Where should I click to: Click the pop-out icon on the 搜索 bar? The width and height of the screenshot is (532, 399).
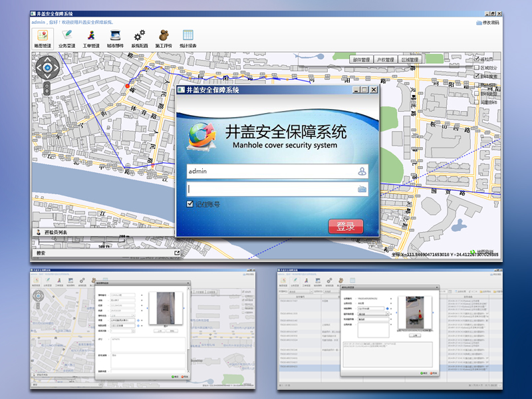177,253
